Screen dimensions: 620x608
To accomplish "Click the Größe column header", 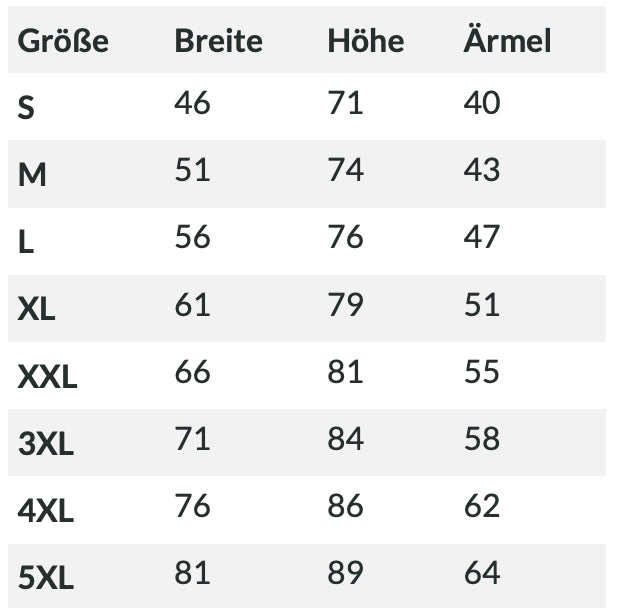I will (x=63, y=41).
